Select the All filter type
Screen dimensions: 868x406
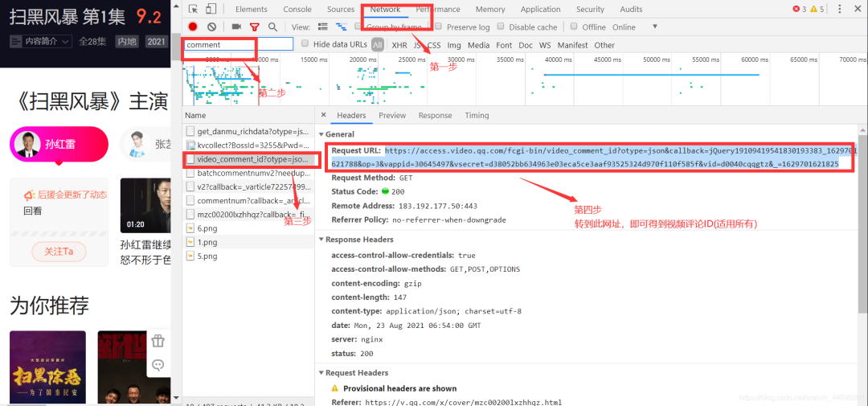(x=378, y=45)
